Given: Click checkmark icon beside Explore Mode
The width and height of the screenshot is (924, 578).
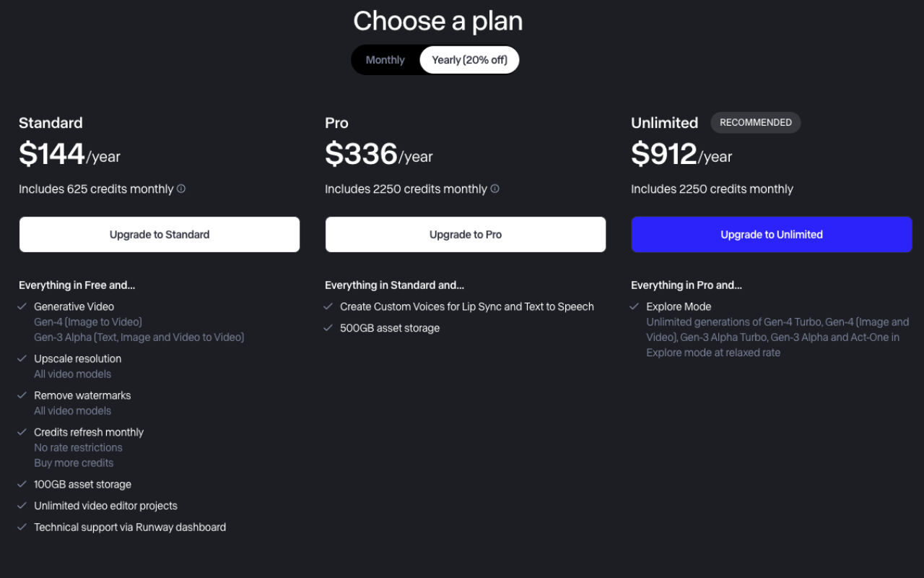Looking at the screenshot, I should [635, 306].
